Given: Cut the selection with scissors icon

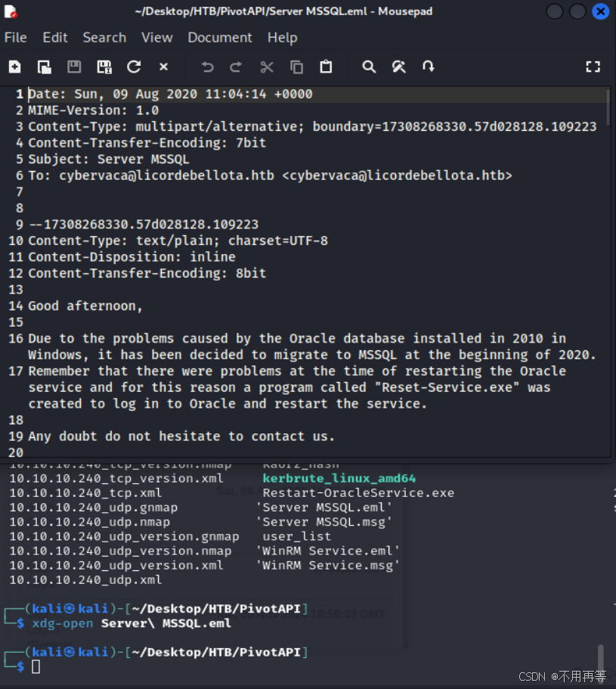Looking at the screenshot, I should tap(267, 67).
